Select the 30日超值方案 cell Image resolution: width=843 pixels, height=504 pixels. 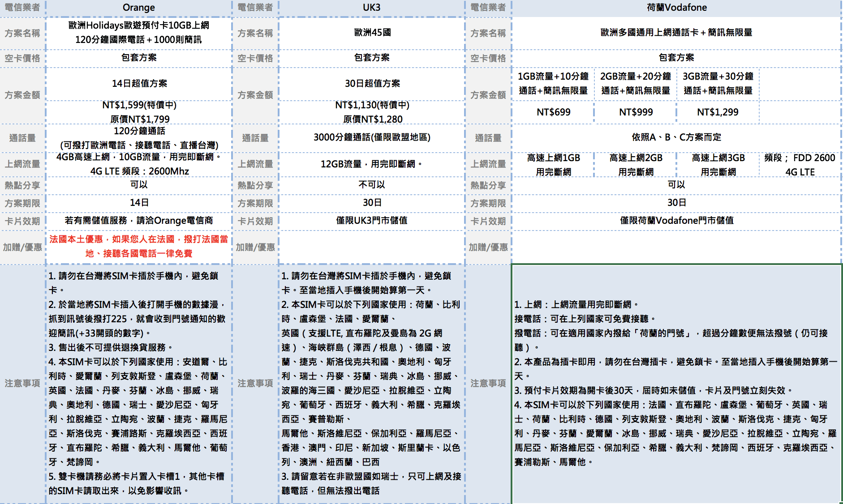coord(372,84)
